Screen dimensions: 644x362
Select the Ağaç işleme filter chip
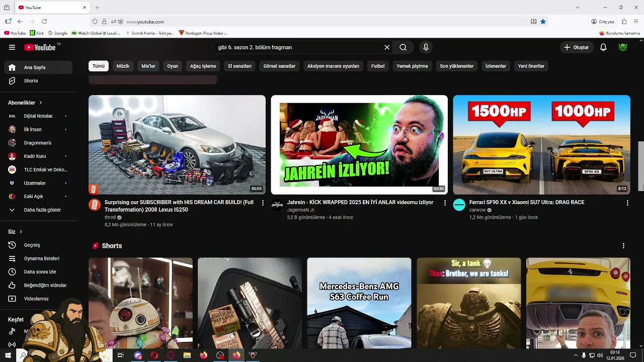coord(203,66)
